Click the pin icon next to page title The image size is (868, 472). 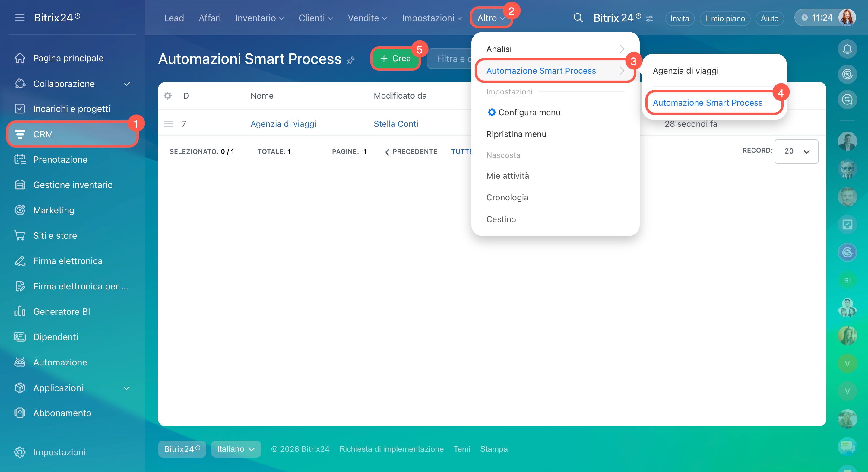click(x=351, y=60)
